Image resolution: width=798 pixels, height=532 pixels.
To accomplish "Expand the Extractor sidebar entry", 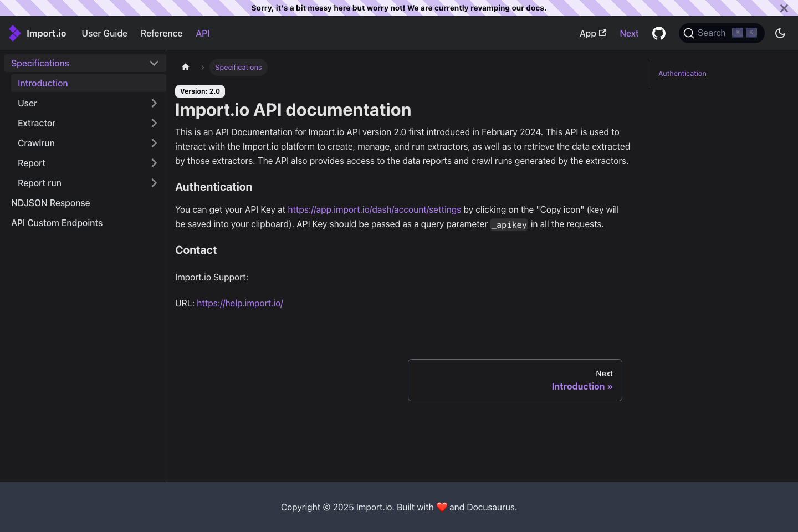I will pyautogui.click(x=154, y=123).
